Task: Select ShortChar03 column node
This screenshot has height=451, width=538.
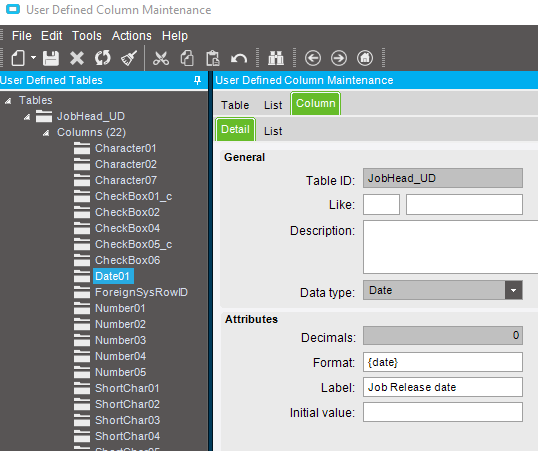Action: coord(127,420)
